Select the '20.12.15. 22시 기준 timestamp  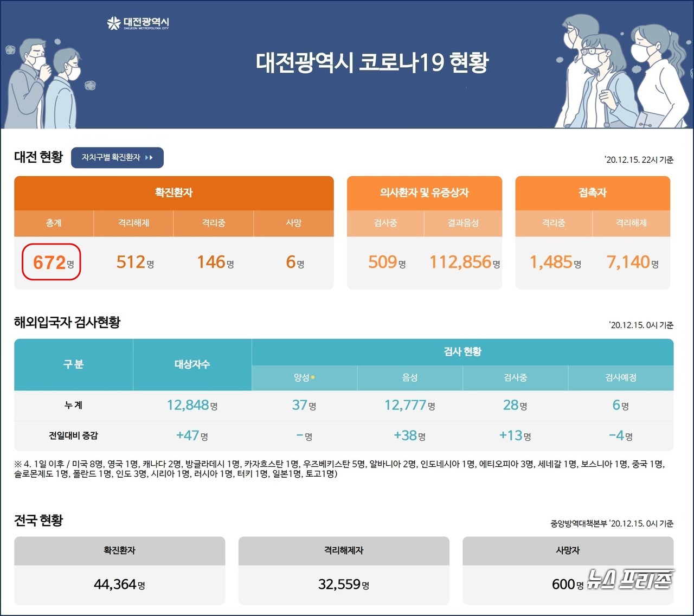tap(639, 160)
